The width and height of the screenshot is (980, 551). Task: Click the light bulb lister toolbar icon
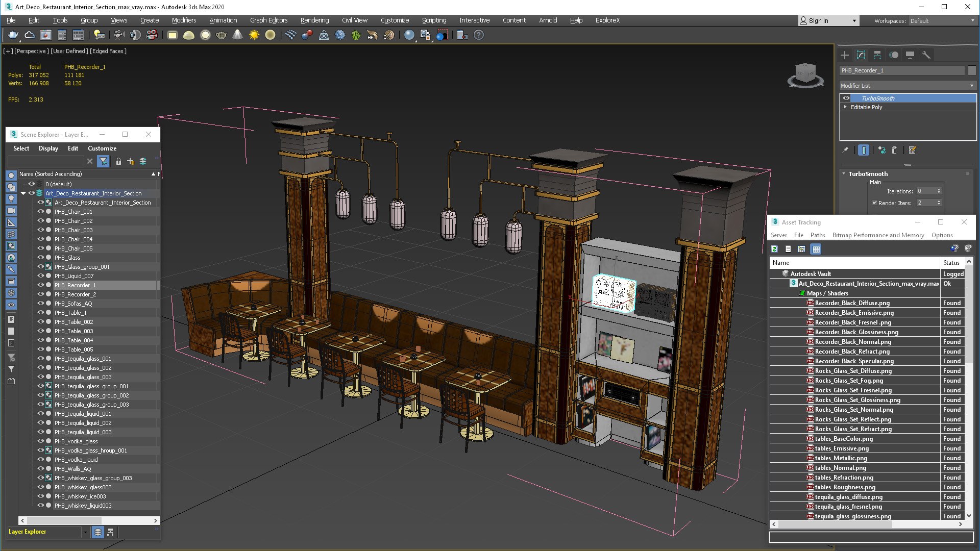(x=99, y=35)
